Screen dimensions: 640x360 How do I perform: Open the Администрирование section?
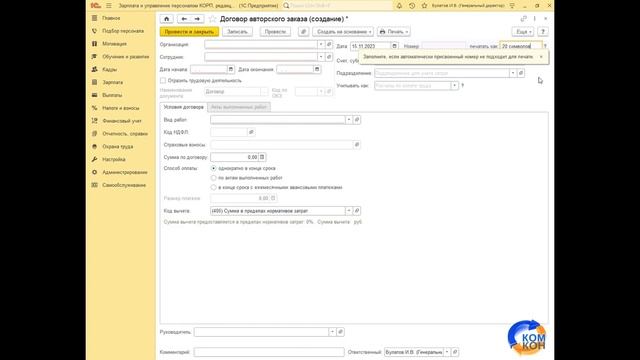124,172
